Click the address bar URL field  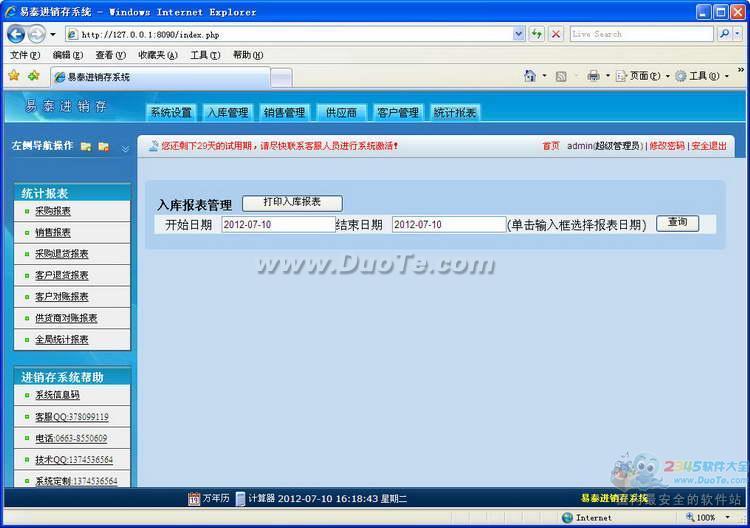pyautogui.click(x=289, y=34)
